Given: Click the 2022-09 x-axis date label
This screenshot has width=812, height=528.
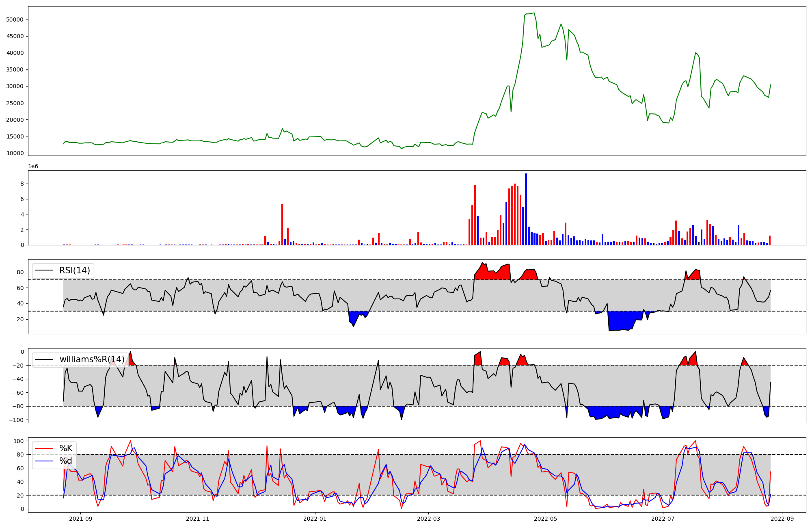Looking at the screenshot, I should point(782,519).
